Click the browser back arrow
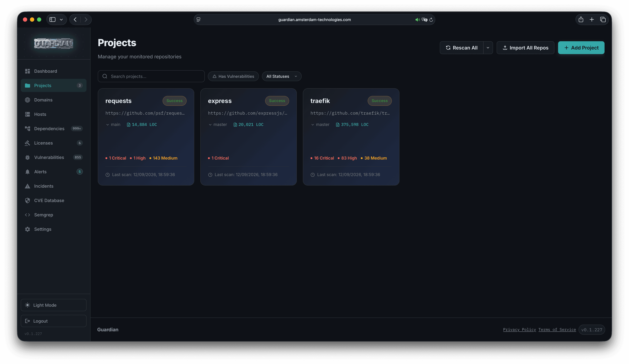Viewport: 629px width, 364px height. pos(75,19)
